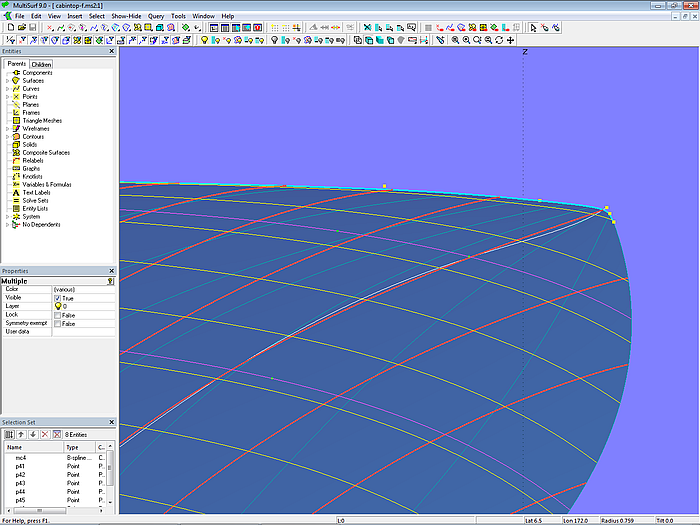This screenshot has width=700, height=525.
Task: Click the rotate view toolbar icon
Action: [499, 40]
